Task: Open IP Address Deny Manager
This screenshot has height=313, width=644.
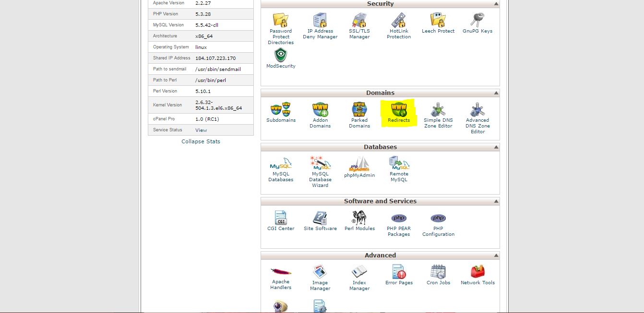Action: 320,26
